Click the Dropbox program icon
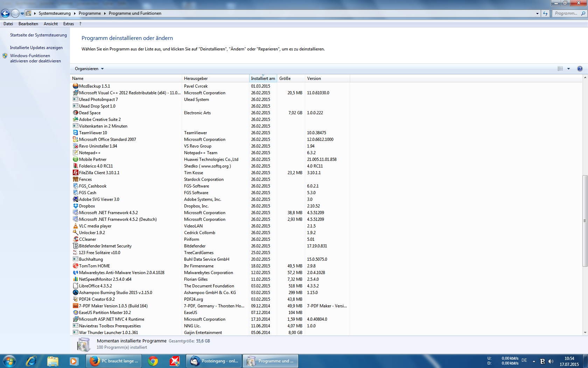Image resolution: width=588 pixels, height=368 pixels. pos(75,206)
